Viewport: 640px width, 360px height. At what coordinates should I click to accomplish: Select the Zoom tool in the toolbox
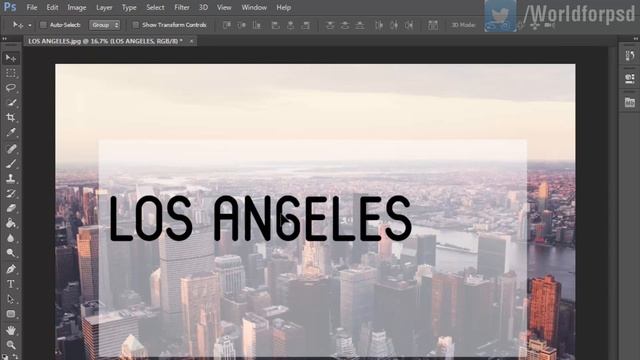[11, 345]
